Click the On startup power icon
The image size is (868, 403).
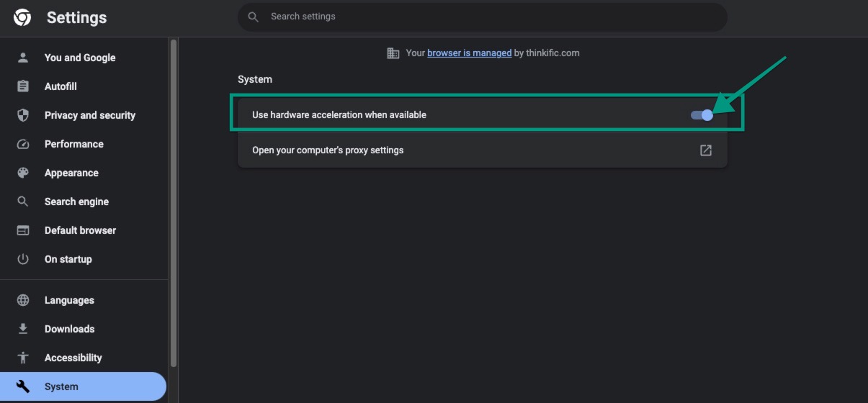23,259
